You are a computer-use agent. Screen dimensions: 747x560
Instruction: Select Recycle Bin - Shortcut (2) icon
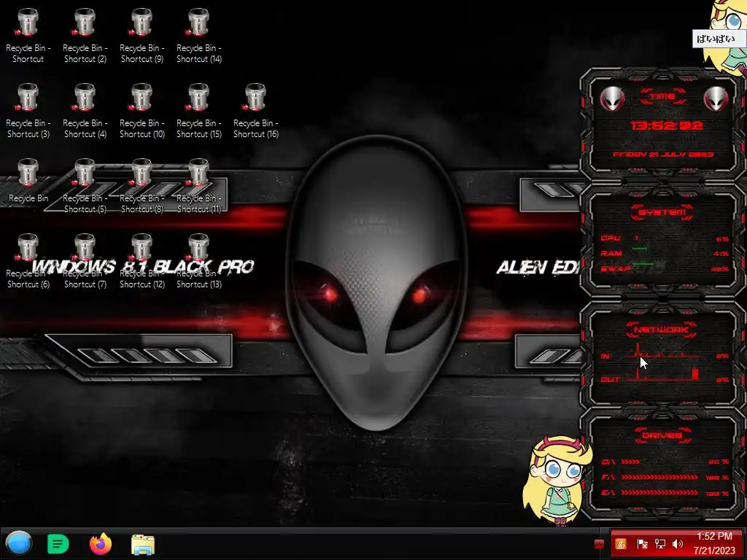85,36
